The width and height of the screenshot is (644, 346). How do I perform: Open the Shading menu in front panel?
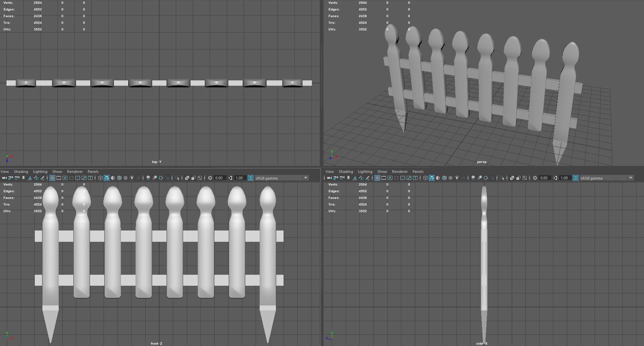click(x=21, y=171)
